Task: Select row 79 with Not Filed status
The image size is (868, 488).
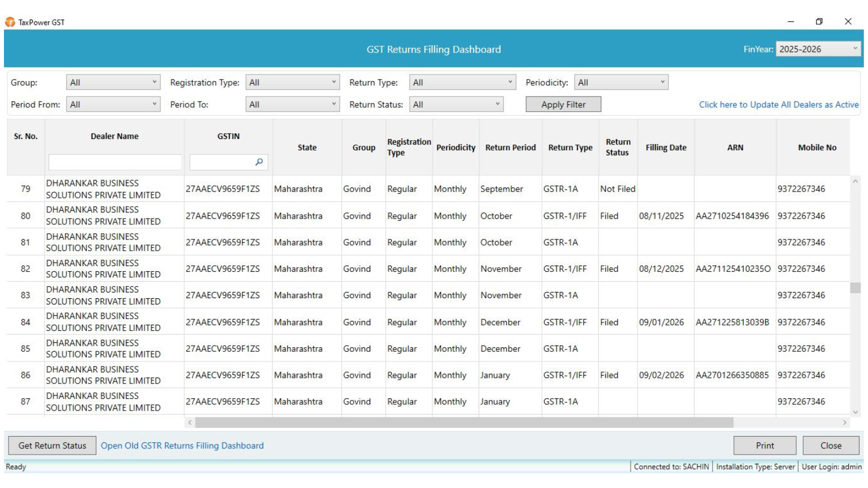Action: pos(428,189)
